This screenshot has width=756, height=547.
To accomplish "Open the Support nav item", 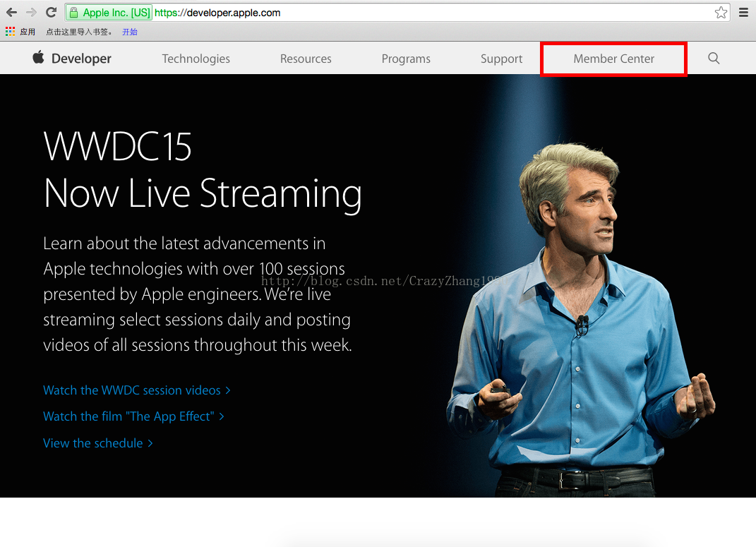I will point(501,59).
